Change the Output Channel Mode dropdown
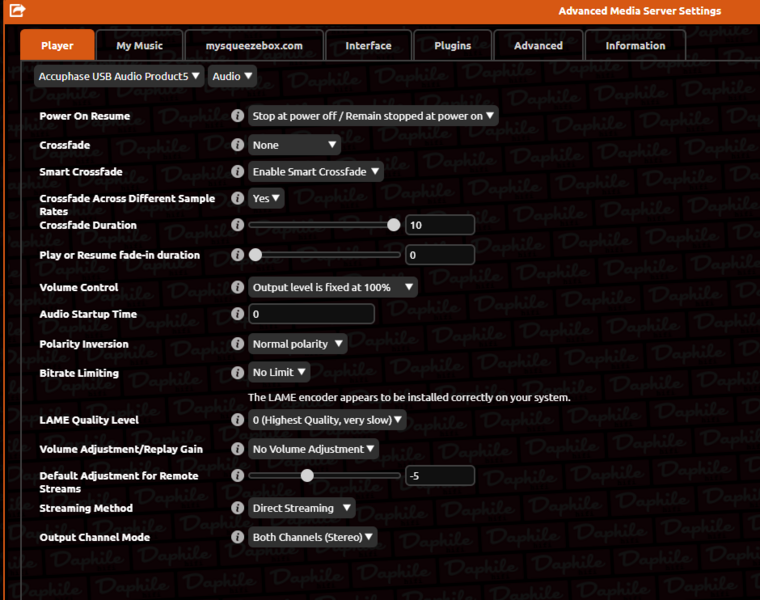The width and height of the screenshot is (760, 600). point(312,537)
